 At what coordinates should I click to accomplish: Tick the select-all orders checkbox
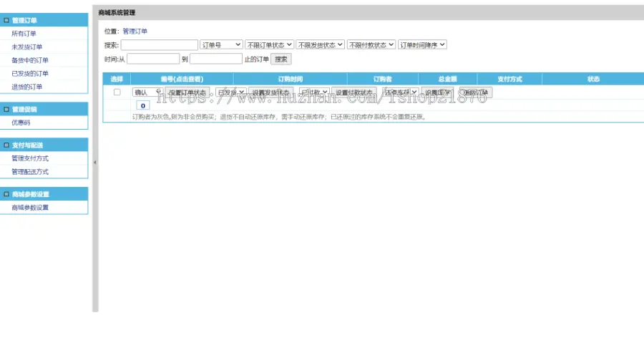coord(117,92)
